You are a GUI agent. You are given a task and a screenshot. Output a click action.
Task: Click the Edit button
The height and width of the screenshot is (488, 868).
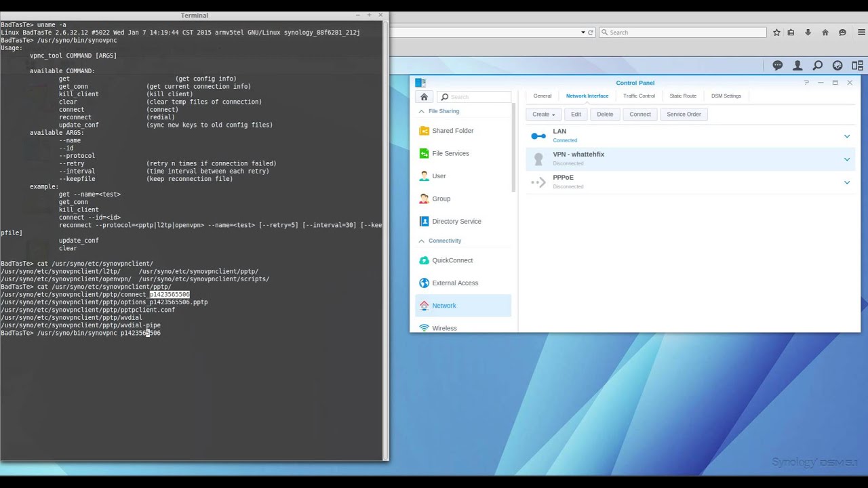tap(576, 115)
